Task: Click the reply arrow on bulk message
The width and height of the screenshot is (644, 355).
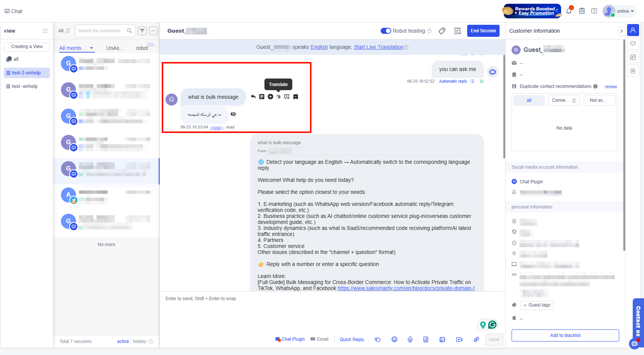Action: coord(253,97)
